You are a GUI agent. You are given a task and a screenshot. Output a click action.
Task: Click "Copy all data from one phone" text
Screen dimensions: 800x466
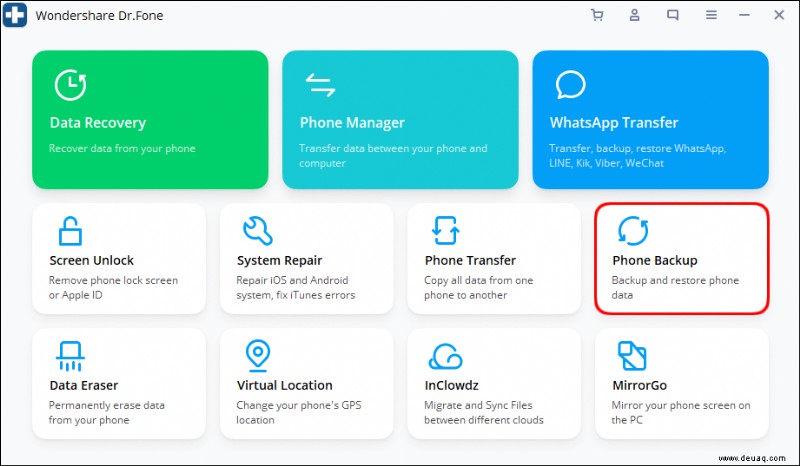(479, 287)
